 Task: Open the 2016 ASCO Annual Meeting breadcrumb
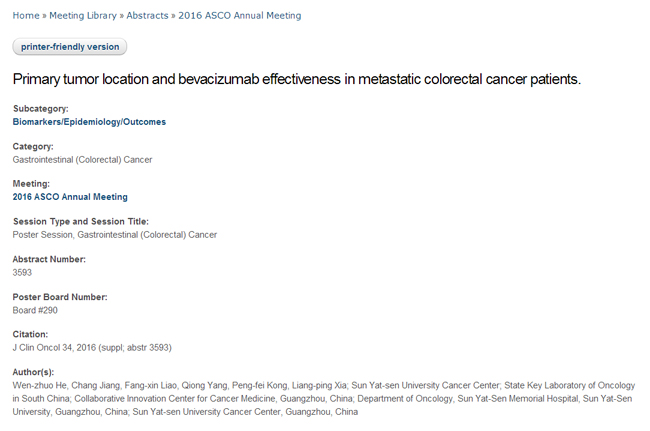239,16
